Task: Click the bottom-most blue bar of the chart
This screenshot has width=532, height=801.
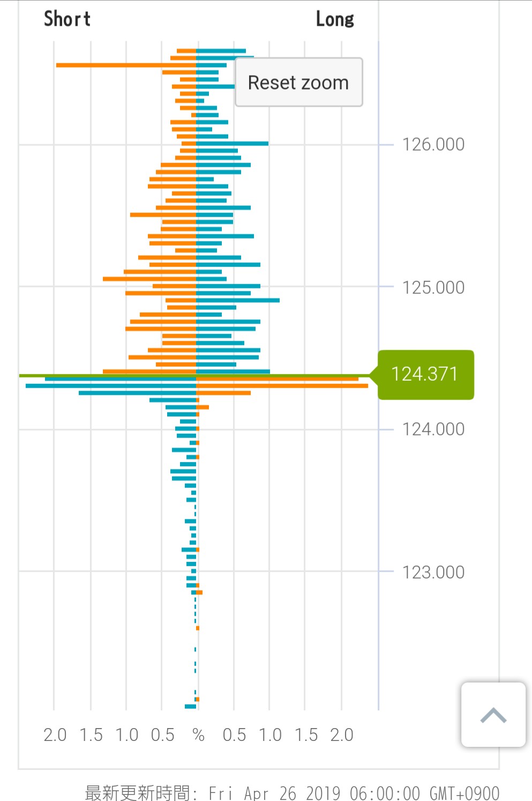Action: point(190,706)
